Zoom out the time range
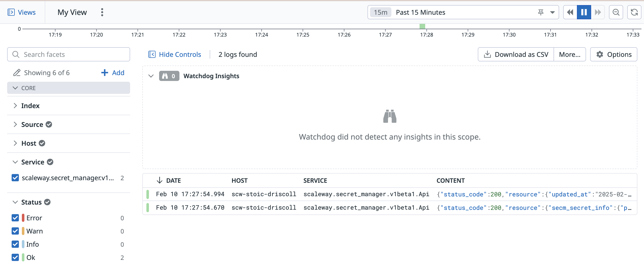The image size is (644, 267). [x=616, y=12]
